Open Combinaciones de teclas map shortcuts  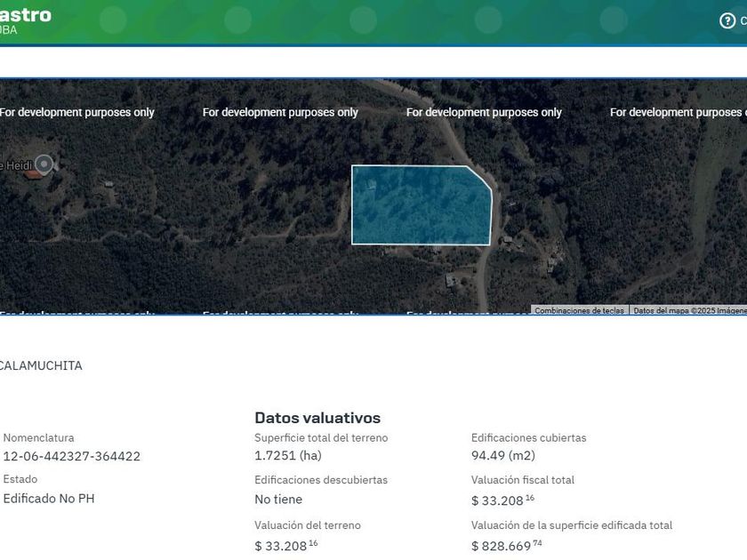(x=579, y=310)
